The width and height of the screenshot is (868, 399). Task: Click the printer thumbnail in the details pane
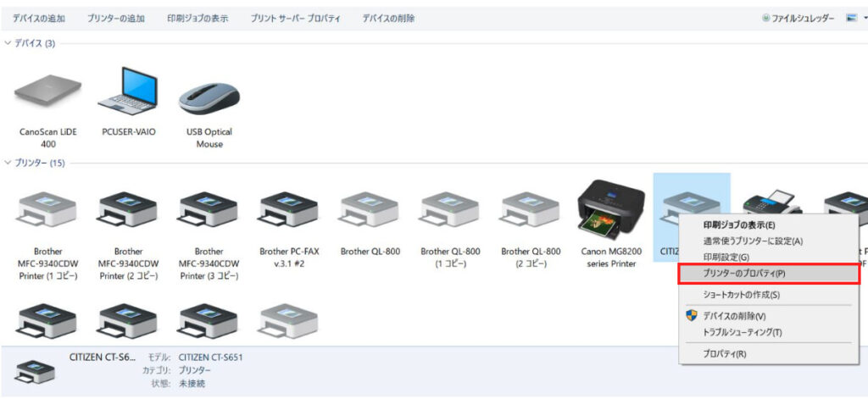click(35, 372)
